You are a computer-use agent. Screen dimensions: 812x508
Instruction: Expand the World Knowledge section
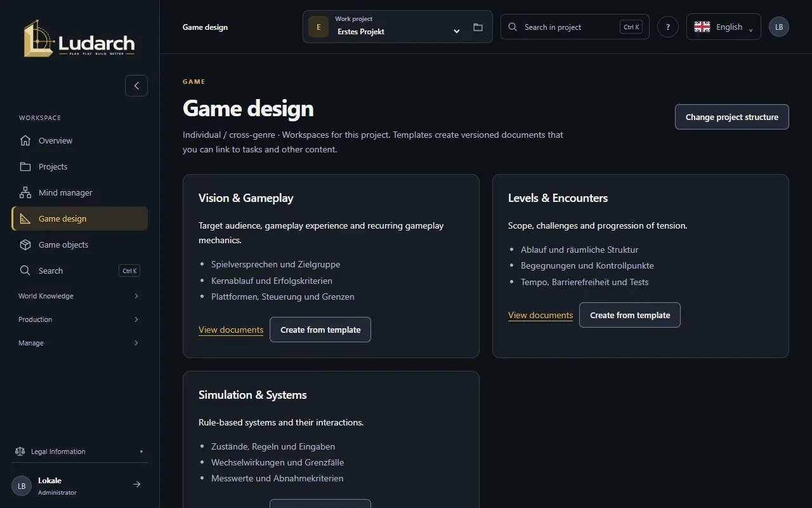79,296
